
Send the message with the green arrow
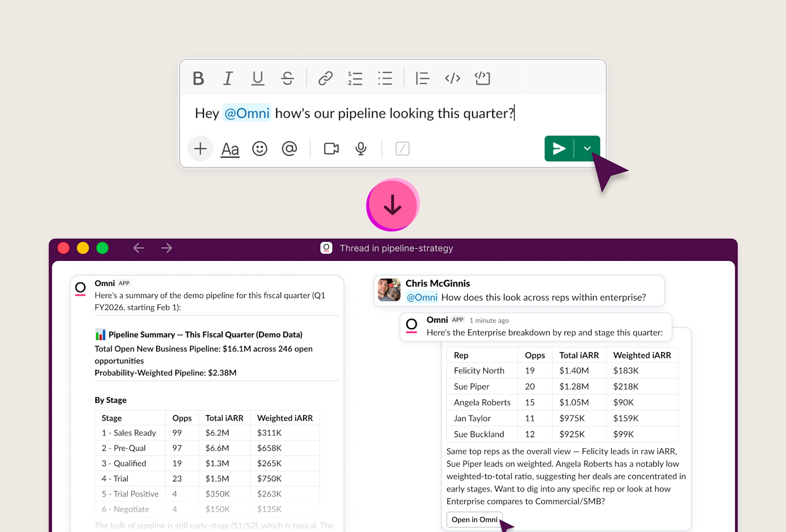point(559,148)
